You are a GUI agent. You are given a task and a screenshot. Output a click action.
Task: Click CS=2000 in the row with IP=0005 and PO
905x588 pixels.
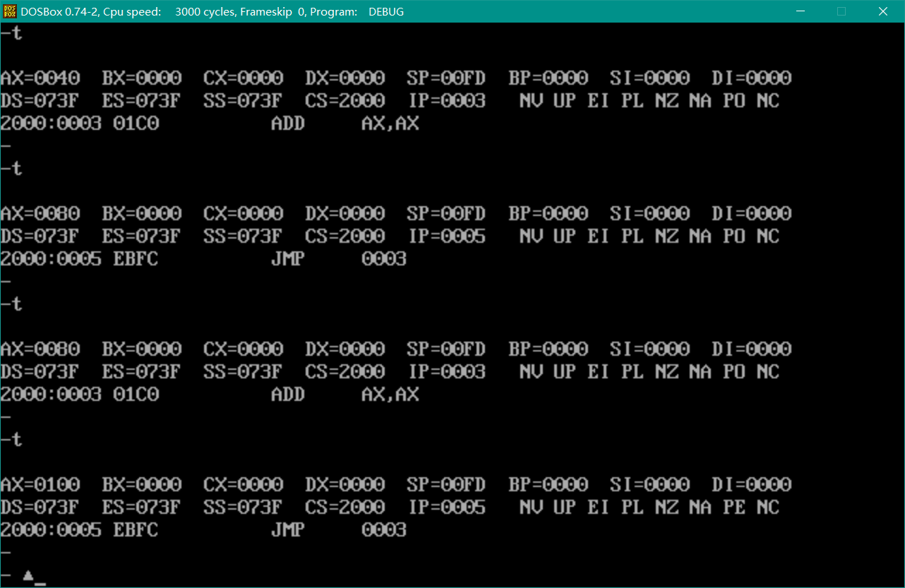[x=345, y=236]
